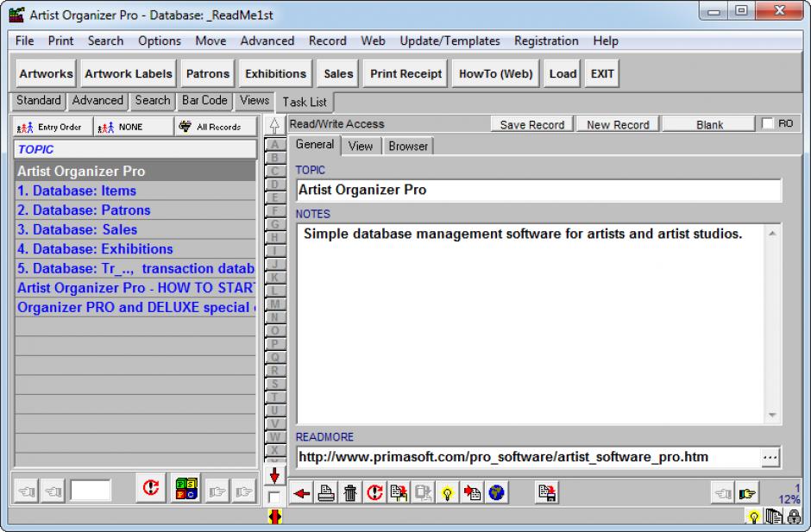Click the colored blocks icon under the topic list
The width and height of the screenshot is (811, 532).
[186, 489]
